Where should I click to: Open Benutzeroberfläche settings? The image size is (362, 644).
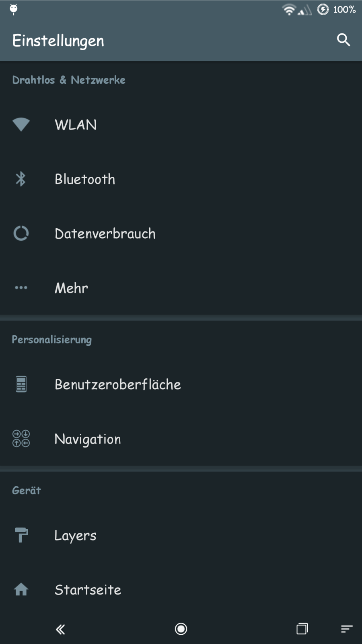pyautogui.click(x=117, y=384)
